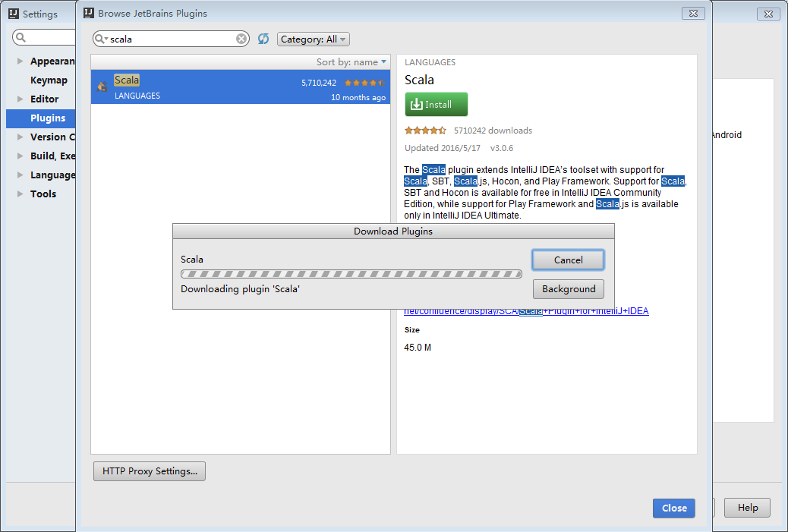Click star rating beside 5710242 downloads

pyautogui.click(x=425, y=131)
